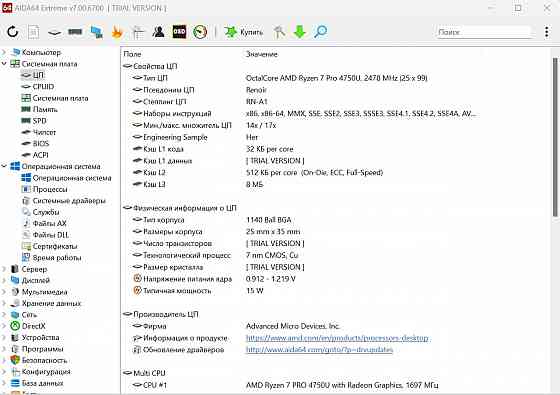Open the gauge benchmark icon
Screen dimensions: 560x395
pos(200,32)
